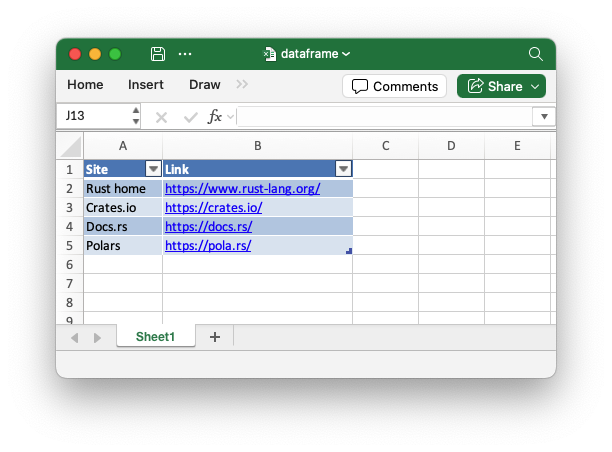The image size is (612, 452).
Task: Open the Site column filter dropdown
Action: point(153,169)
